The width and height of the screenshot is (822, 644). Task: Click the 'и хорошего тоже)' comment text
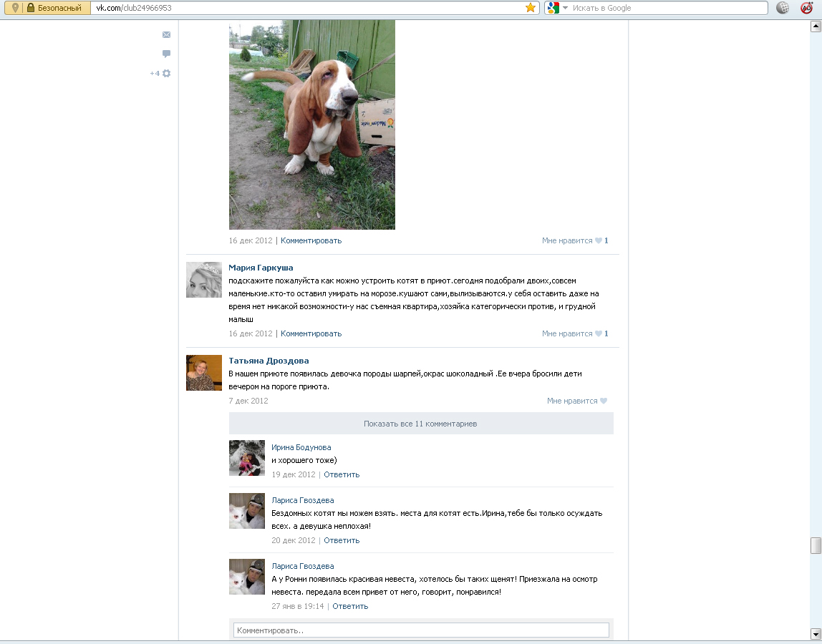304,461
